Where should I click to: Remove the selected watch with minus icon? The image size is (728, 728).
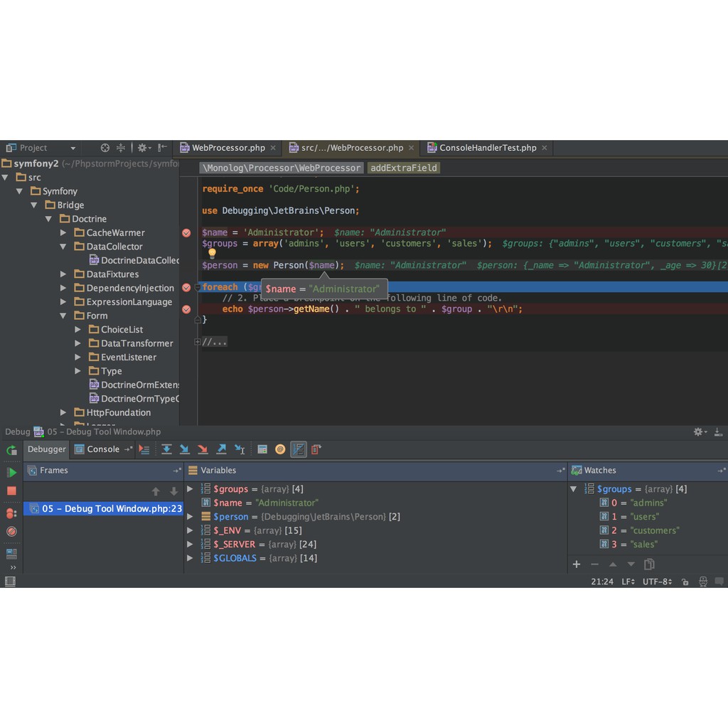(595, 564)
